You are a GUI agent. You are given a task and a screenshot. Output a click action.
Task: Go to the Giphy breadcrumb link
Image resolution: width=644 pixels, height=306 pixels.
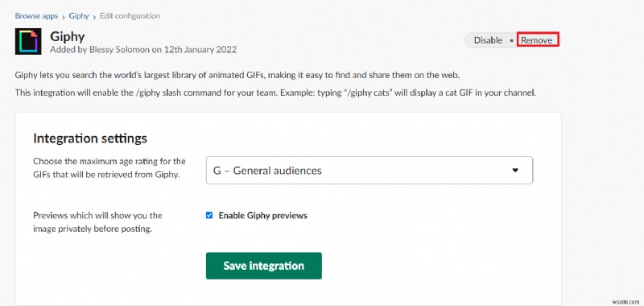tap(79, 16)
